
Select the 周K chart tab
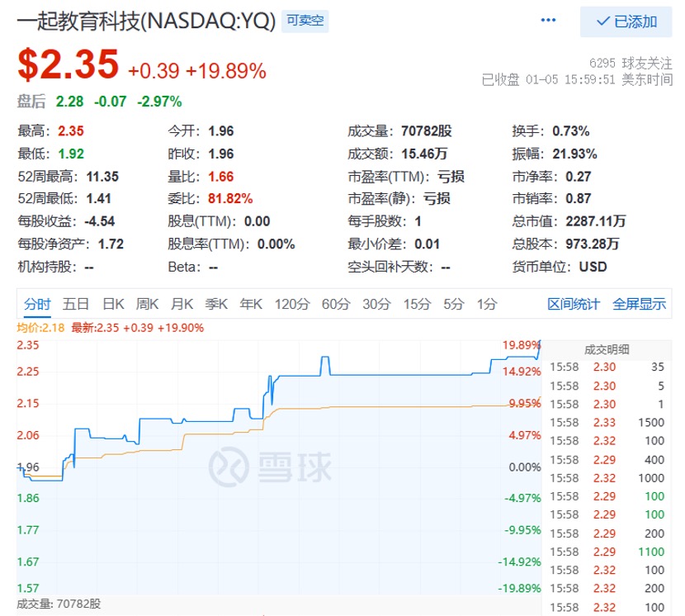(x=147, y=304)
